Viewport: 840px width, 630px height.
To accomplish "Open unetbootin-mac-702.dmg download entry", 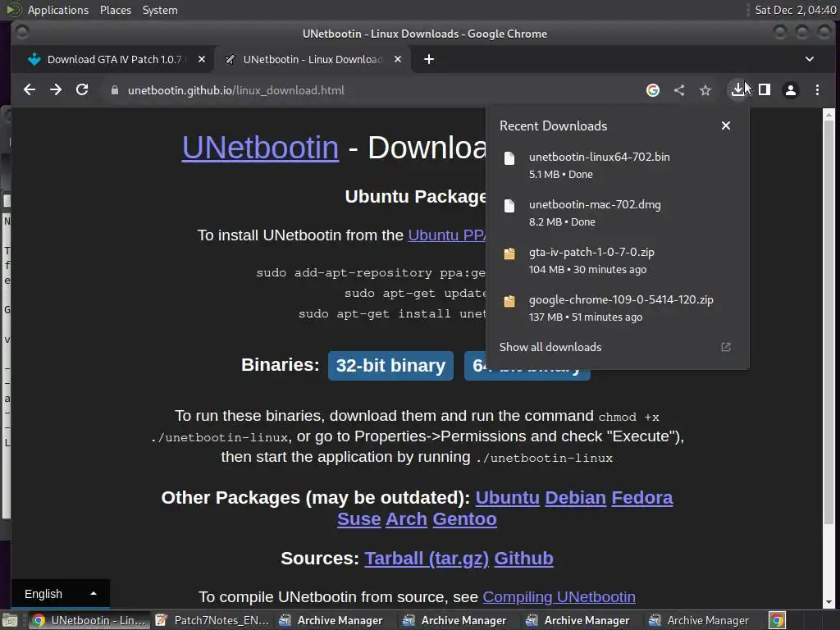I will coord(617,212).
